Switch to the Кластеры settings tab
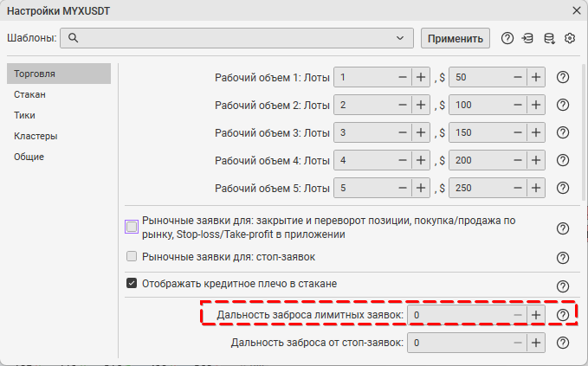This screenshot has height=366, width=588. (59, 136)
